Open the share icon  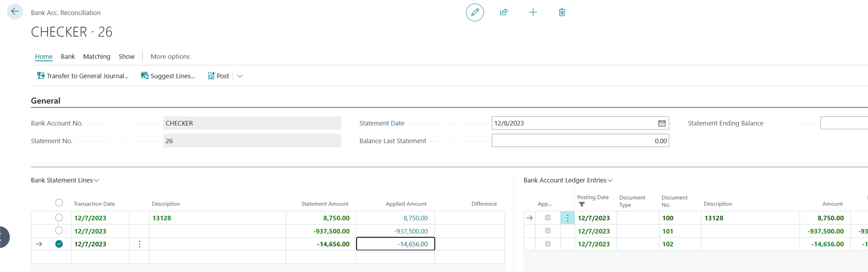pos(504,13)
